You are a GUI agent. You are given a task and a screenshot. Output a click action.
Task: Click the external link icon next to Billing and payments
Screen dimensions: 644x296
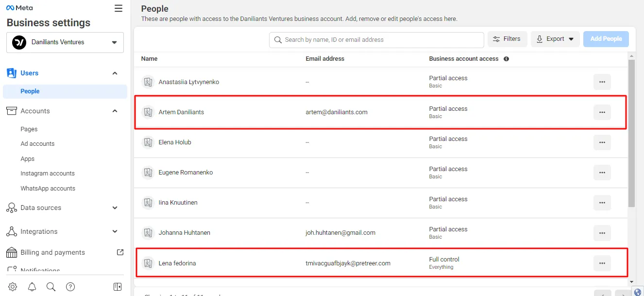click(x=120, y=252)
